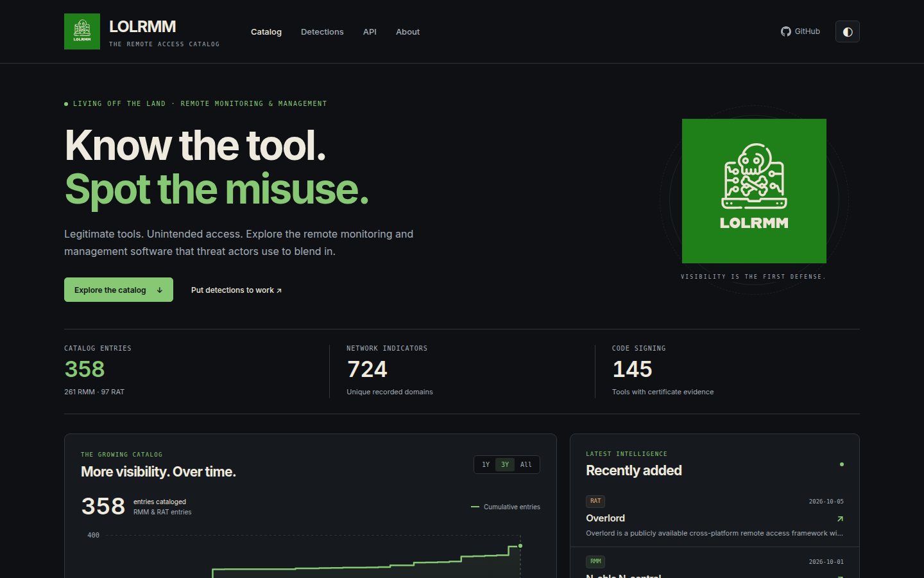Click 'More visibility. Over time.' heading
This screenshot has height=578, width=924.
(x=158, y=471)
